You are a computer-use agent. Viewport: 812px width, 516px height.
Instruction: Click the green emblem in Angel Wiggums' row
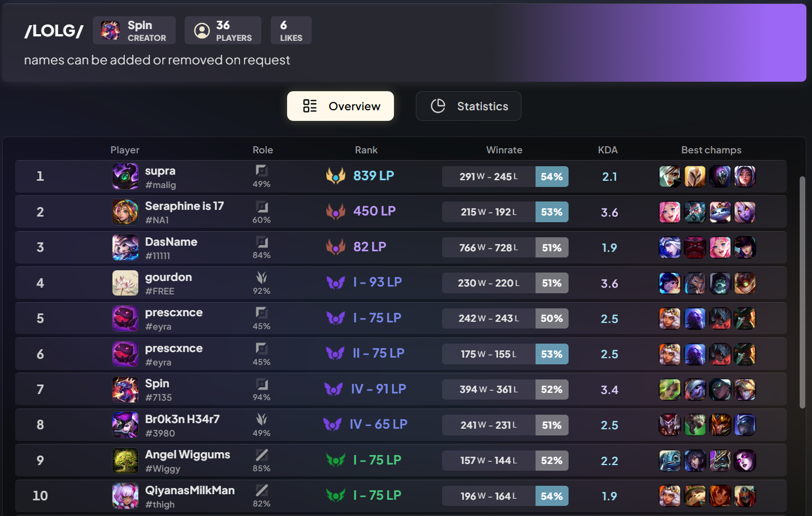pos(336,460)
